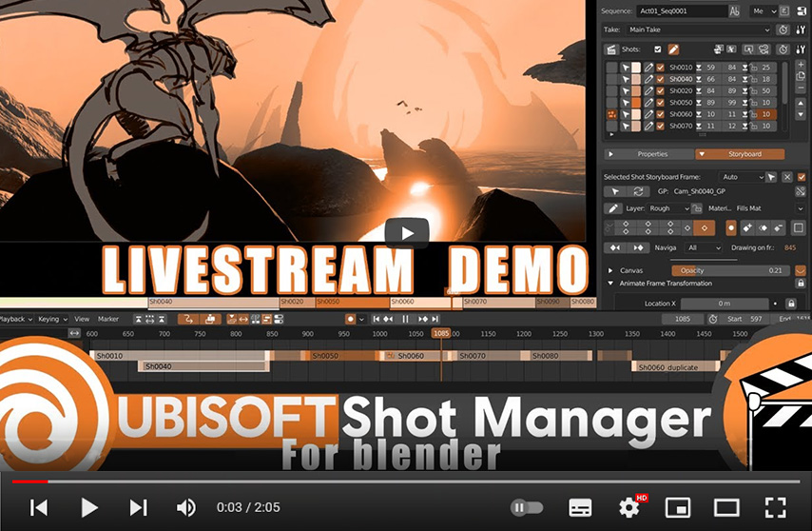Toggle the layer lock beside Rough
The width and height of the screenshot is (812, 531).
click(x=697, y=208)
